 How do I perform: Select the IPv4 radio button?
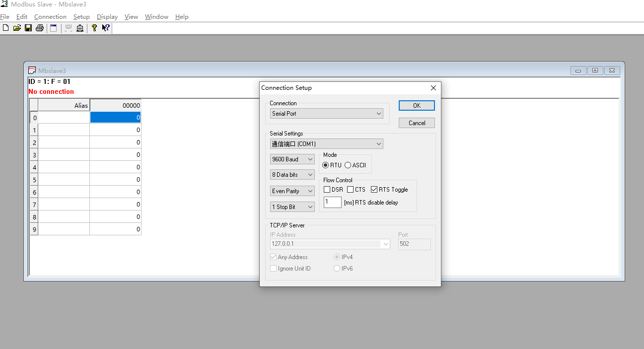click(337, 257)
